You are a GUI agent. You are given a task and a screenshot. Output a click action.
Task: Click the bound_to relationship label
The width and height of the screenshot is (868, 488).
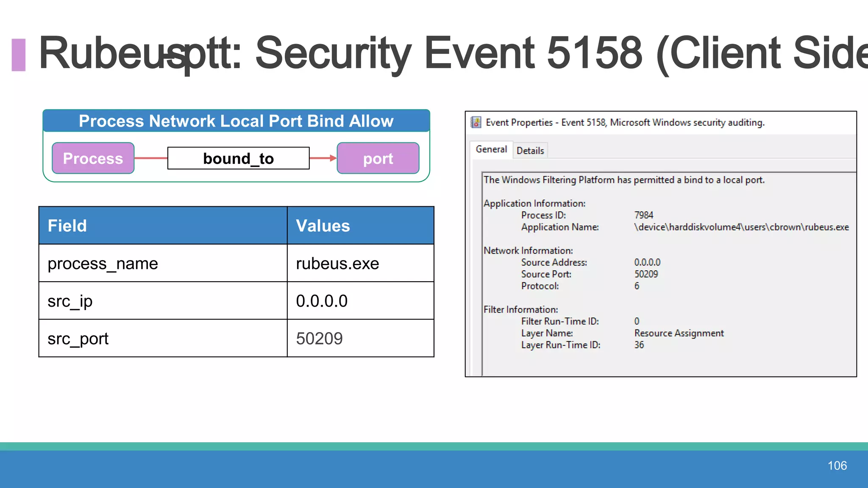pos(239,158)
